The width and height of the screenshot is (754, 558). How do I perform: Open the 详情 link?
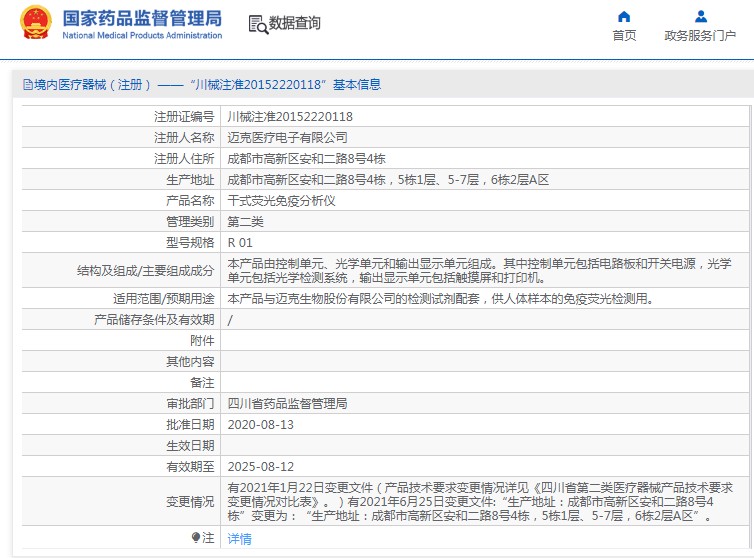pyautogui.click(x=240, y=539)
